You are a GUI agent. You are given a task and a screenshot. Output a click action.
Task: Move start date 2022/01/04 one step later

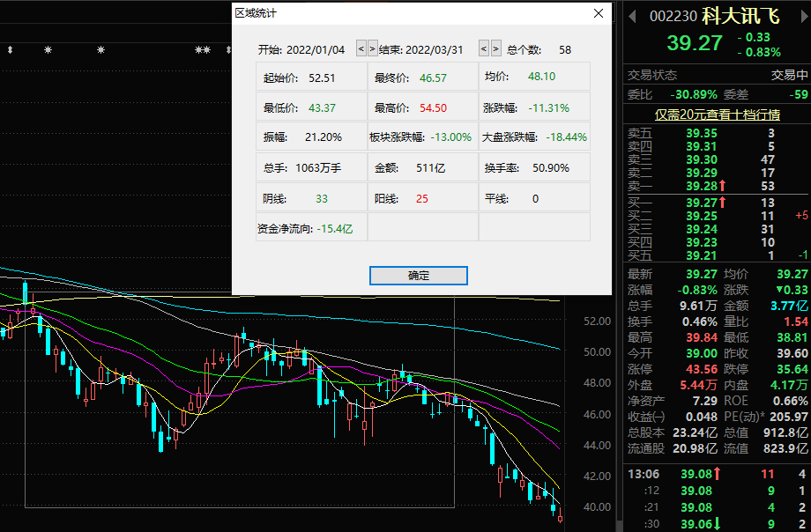tap(372, 49)
